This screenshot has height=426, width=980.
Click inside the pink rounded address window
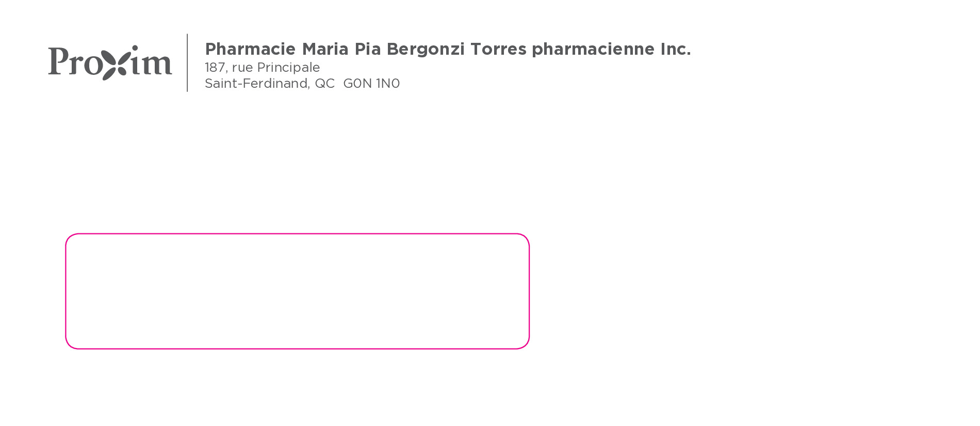click(x=297, y=291)
